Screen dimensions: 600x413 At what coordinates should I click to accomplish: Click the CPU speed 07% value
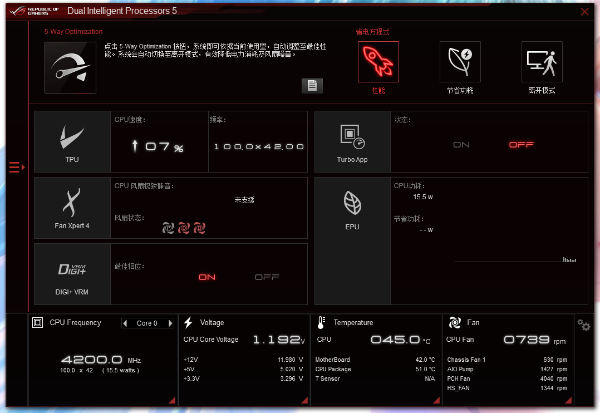(x=157, y=147)
